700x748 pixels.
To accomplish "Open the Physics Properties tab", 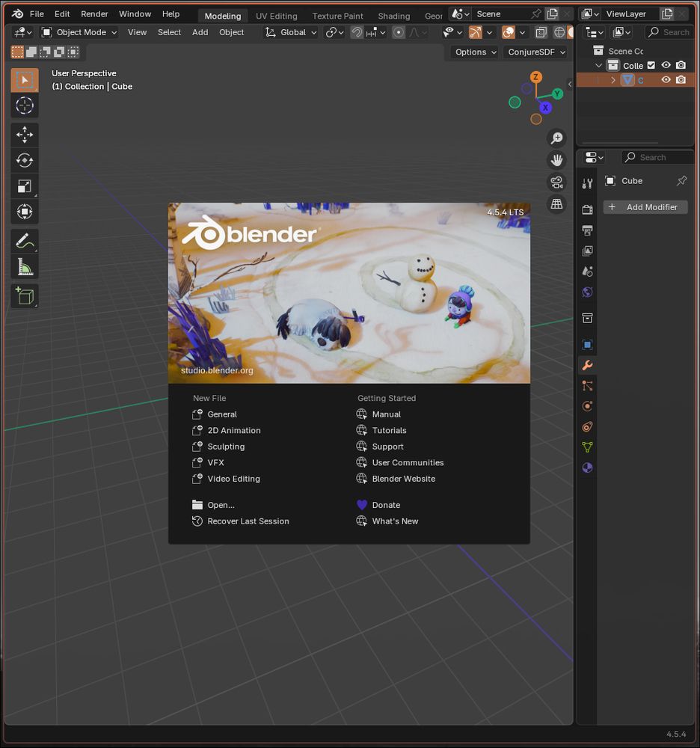I will point(587,405).
